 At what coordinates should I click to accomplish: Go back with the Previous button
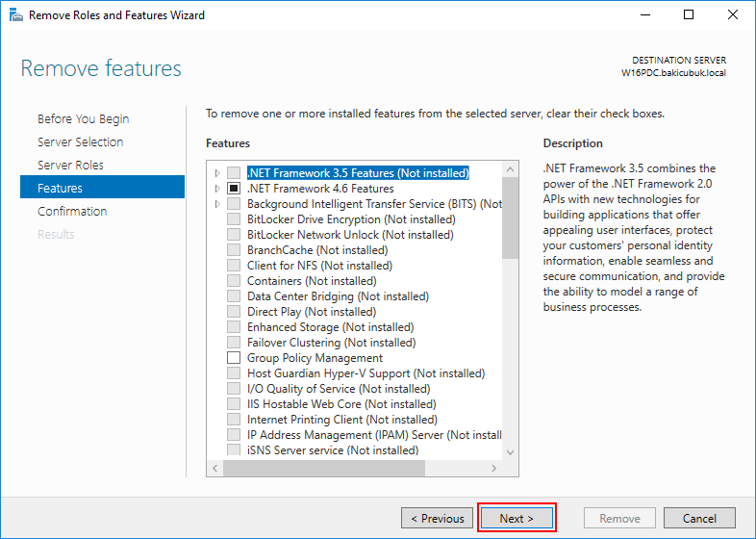pos(438,518)
